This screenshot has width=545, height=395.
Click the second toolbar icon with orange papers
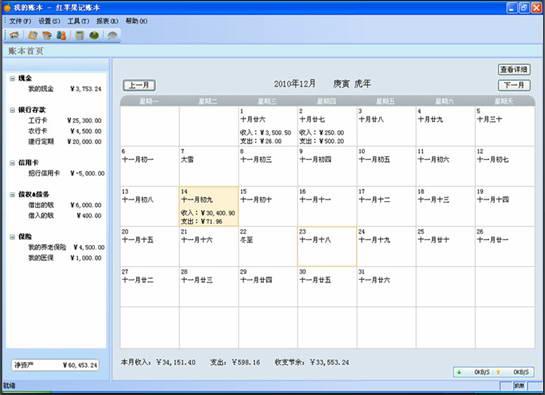coord(32,35)
